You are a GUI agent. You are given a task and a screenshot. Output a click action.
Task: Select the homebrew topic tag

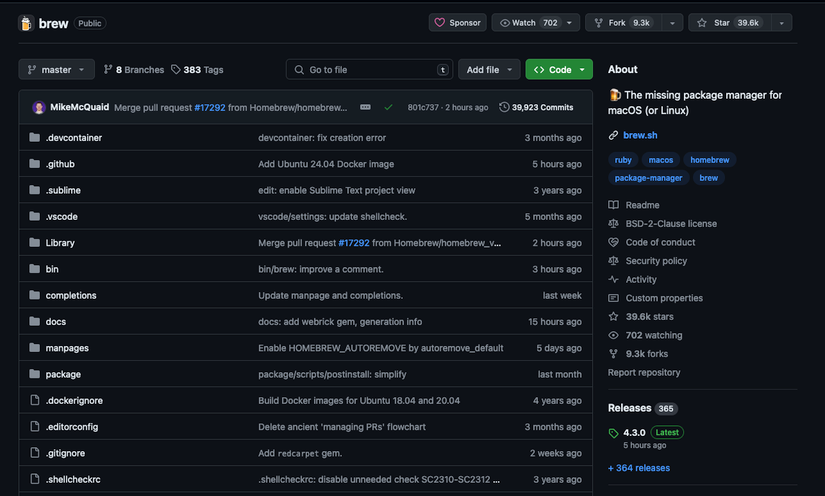[709, 160]
